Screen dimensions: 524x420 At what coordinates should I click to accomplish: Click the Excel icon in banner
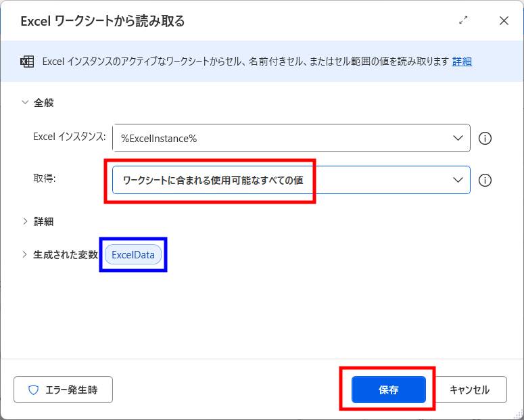(27, 62)
